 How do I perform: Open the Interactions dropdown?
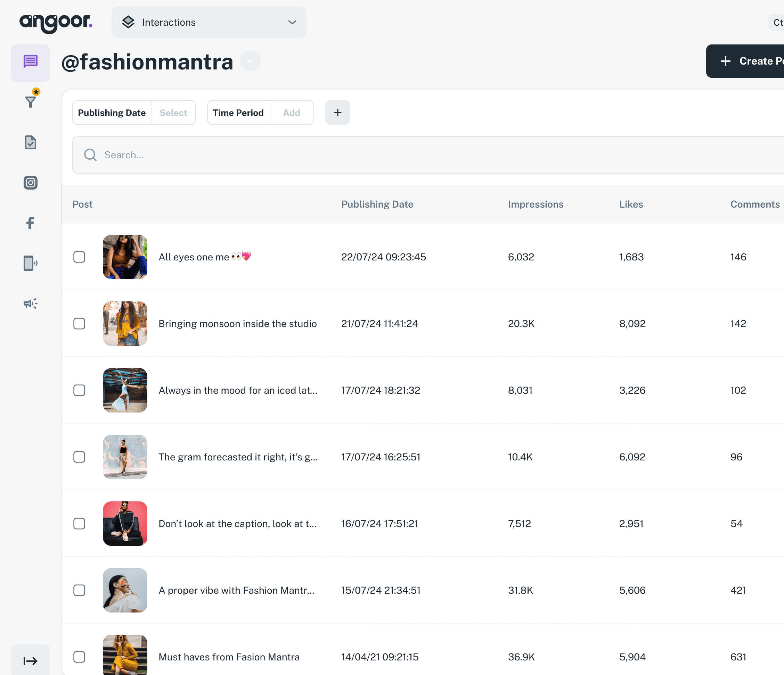pos(209,22)
